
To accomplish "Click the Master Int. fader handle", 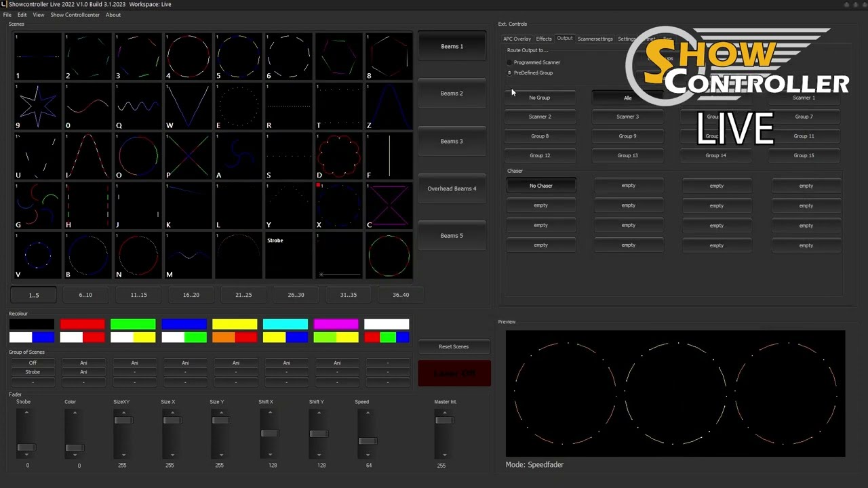I will pos(444,420).
